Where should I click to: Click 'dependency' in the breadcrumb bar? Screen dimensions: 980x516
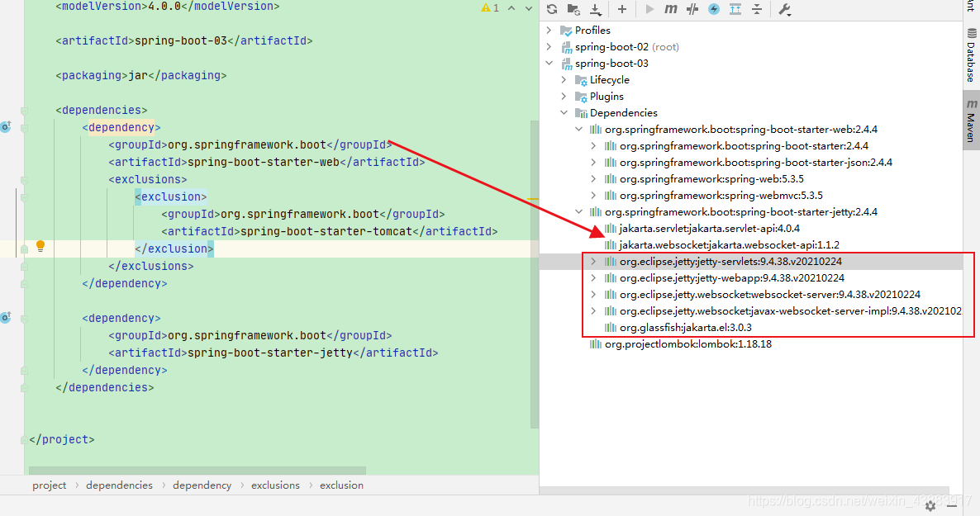[202, 485]
